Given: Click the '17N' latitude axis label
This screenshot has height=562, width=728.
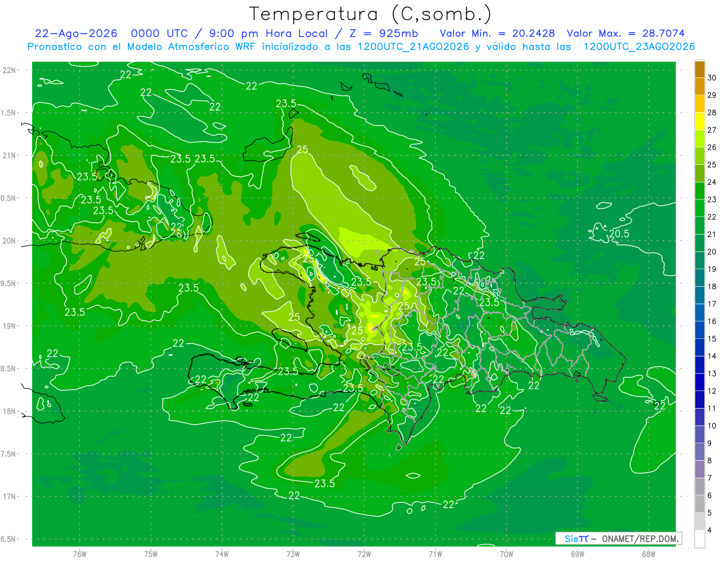Looking at the screenshot, I should [9, 497].
